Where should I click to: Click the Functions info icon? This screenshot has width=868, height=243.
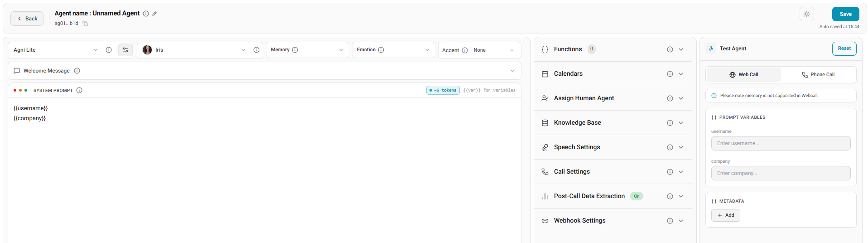(670, 49)
